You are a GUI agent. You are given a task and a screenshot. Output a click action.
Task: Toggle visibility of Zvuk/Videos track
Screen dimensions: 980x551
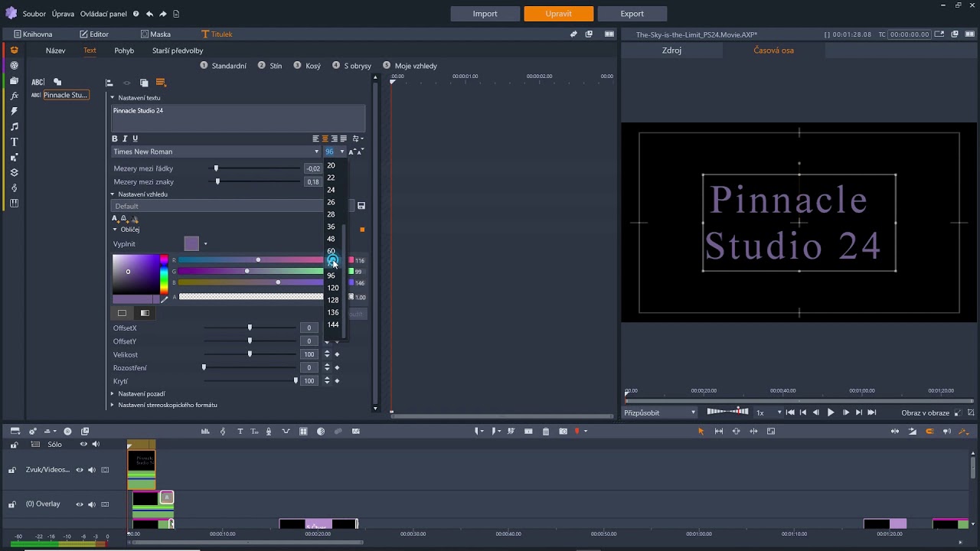click(x=80, y=470)
